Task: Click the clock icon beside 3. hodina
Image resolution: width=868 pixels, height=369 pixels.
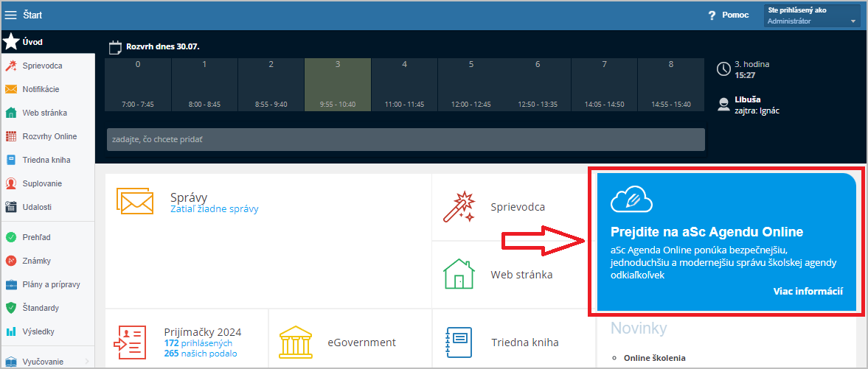Action: pos(723,68)
